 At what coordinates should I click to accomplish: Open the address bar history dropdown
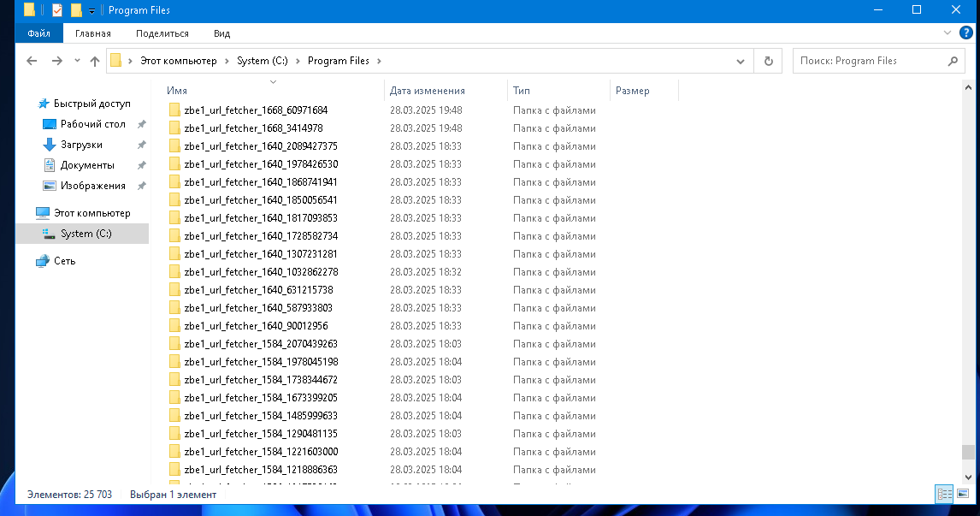741,61
